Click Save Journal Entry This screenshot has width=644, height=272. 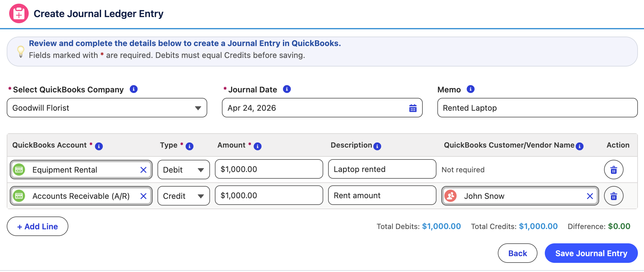591,253
